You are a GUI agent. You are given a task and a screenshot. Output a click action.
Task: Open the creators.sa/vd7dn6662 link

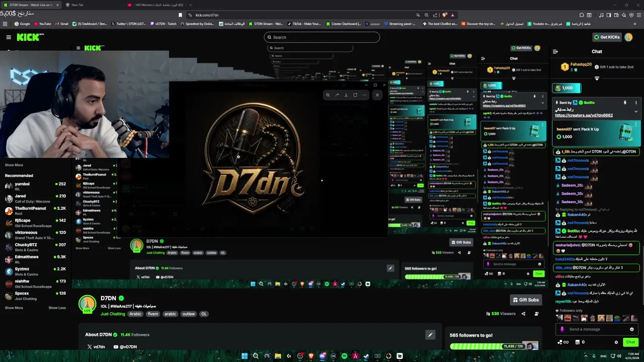point(584,115)
